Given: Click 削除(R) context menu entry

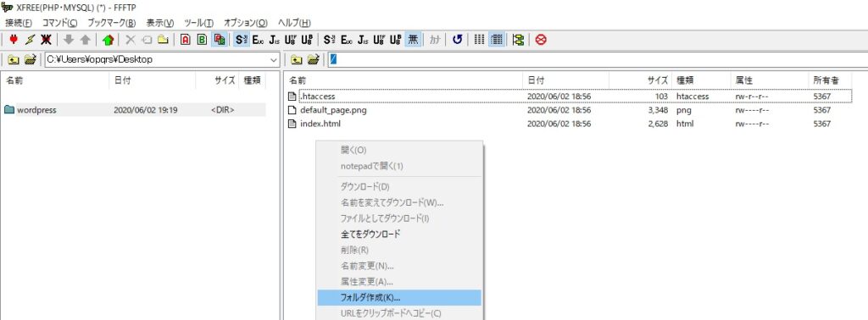Looking at the screenshot, I should coord(399,250).
